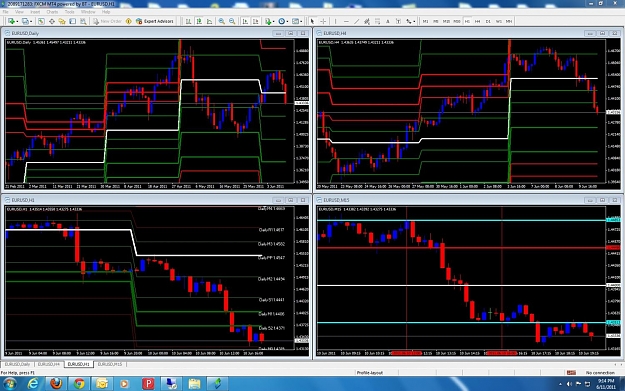Image resolution: width=625 pixels, height=391 pixels.
Task: Open the Windows Start button
Action: [10, 384]
